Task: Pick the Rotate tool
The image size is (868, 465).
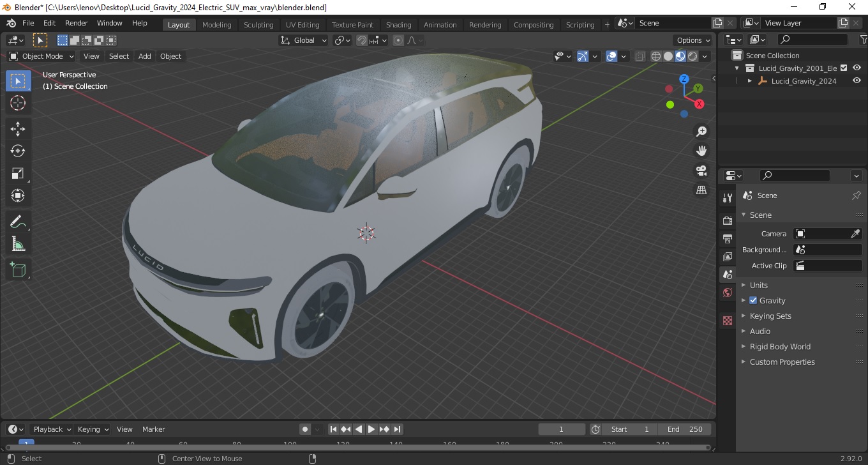Action: 18,151
